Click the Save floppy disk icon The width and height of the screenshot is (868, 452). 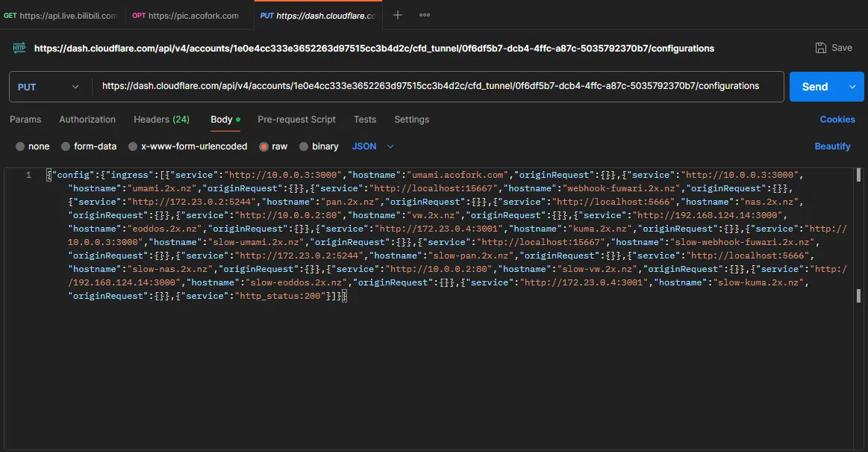click(x=821, y=48)
